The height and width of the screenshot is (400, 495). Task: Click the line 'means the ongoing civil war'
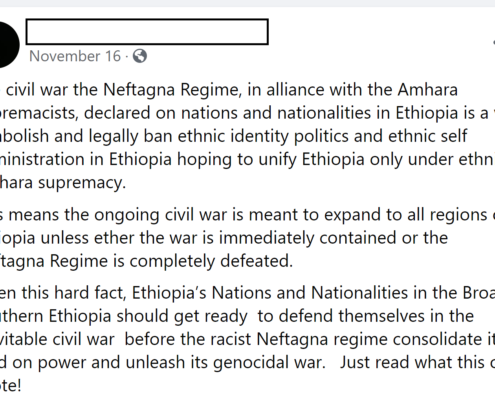point(247,215)
